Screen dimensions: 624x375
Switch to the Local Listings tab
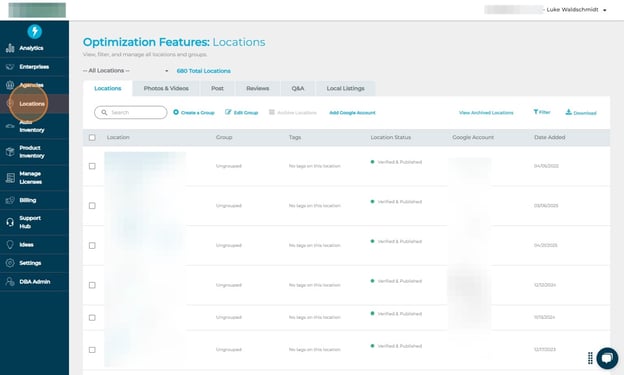pos(345,88)
